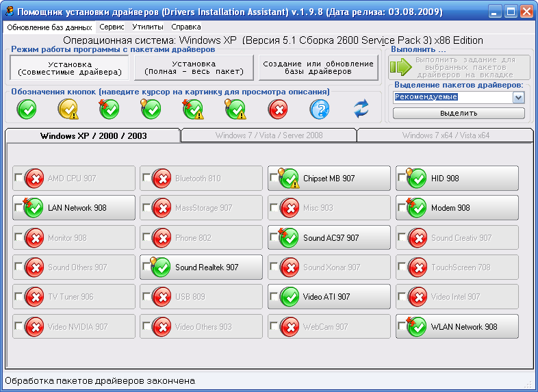The width and height of the screenshot is (538, 392).
Task: Click Режим работы программы с пакетами драйверов heading
Action: 113,49
